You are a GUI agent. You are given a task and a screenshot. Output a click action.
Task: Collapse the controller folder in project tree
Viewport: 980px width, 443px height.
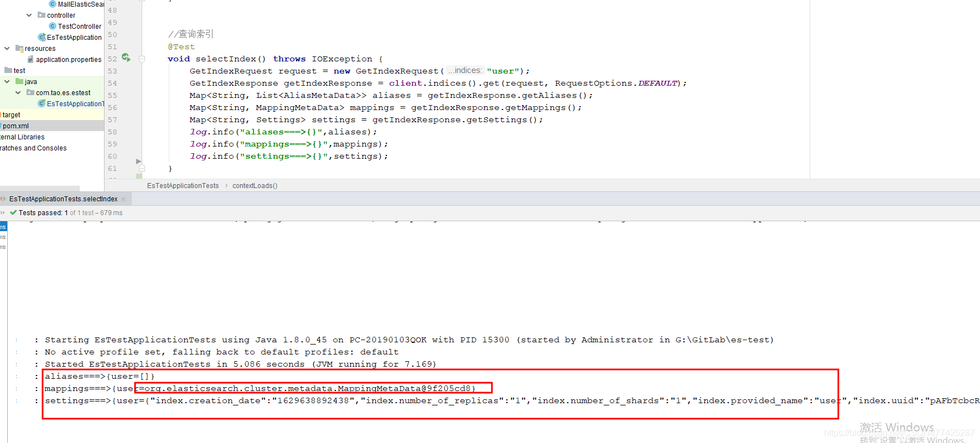click(x=29, y=15)
